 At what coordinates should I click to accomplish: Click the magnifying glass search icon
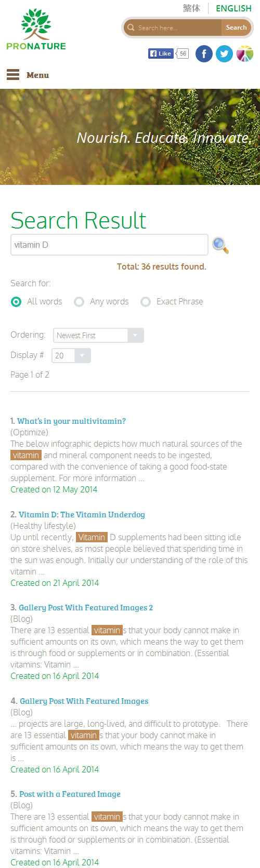point(220,245)
